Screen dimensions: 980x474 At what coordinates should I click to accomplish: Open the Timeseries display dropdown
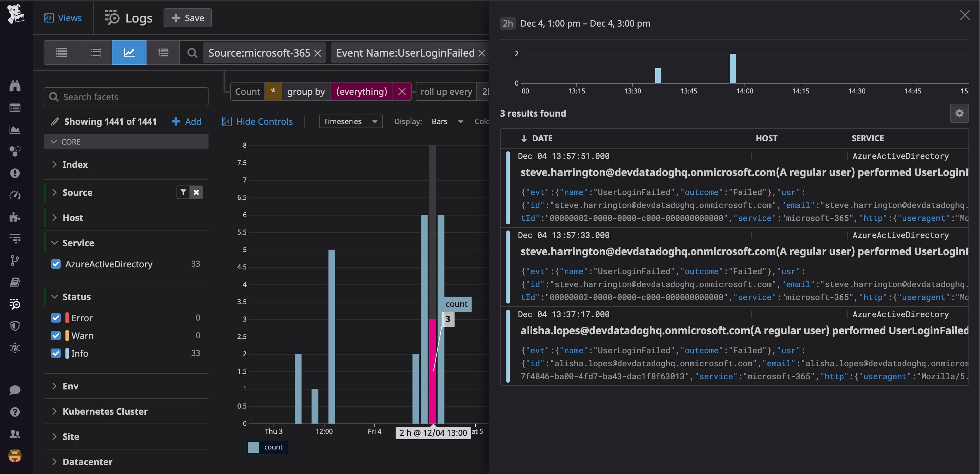pos(350,121)
